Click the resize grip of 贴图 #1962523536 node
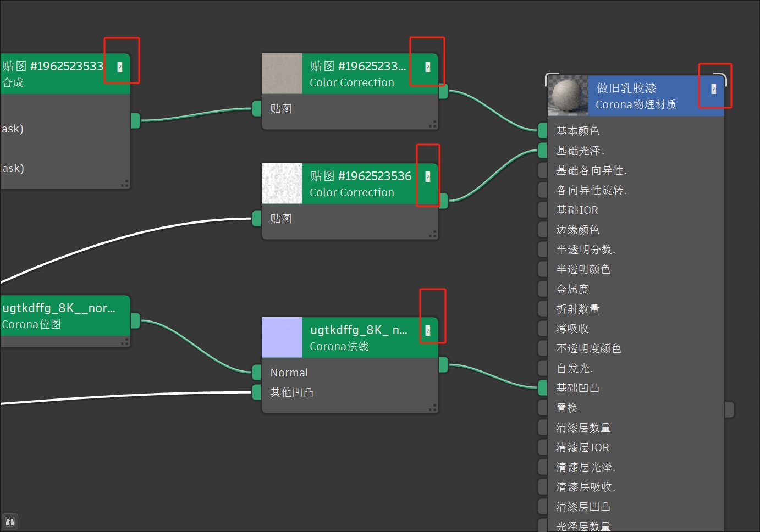Viewport: 760px width, 532px height. click(433, 235)
